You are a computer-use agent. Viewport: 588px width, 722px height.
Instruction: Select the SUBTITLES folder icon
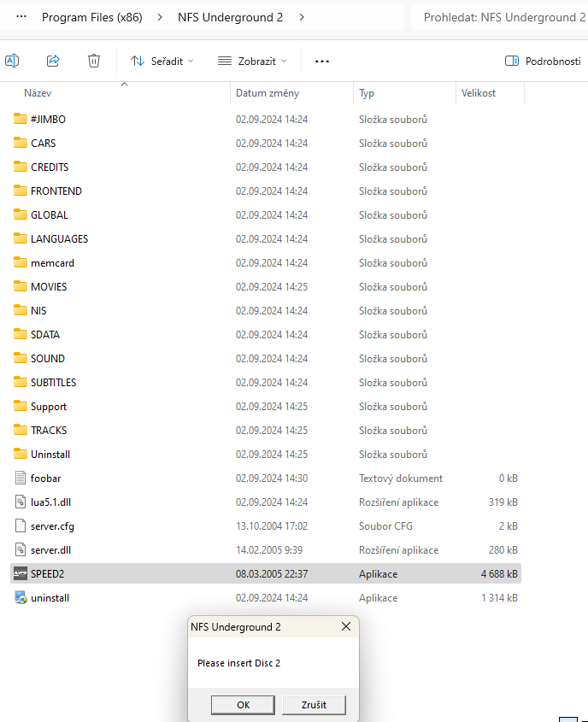(x=21, y=382)
